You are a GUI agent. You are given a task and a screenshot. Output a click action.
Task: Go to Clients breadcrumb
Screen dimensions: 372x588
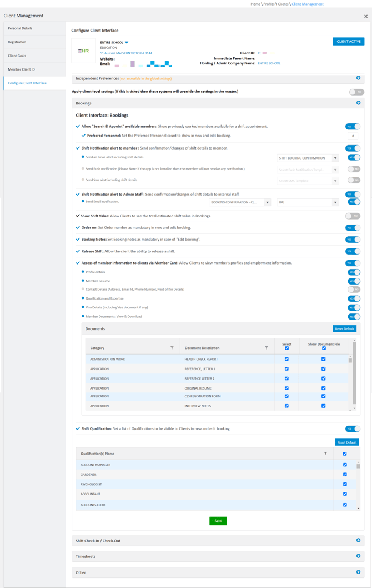[x=283, y=4]
